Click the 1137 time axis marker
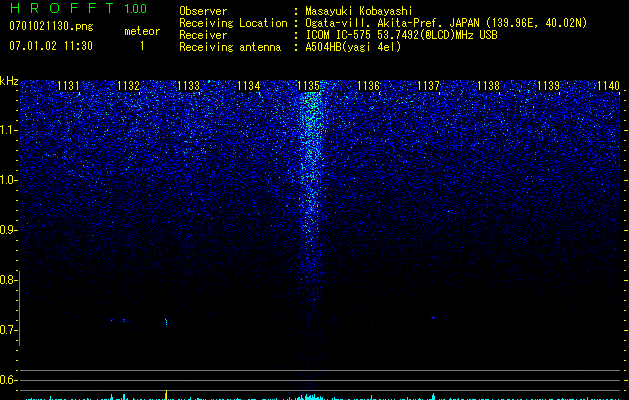Image resolution: width=629 pixels, height=400 pixels. point(428,86)
